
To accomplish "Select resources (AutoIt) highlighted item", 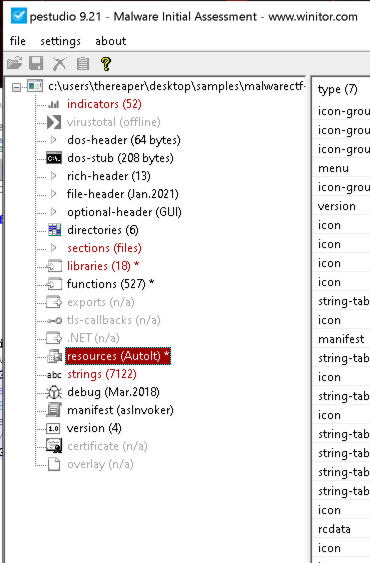I will (118, 356).
